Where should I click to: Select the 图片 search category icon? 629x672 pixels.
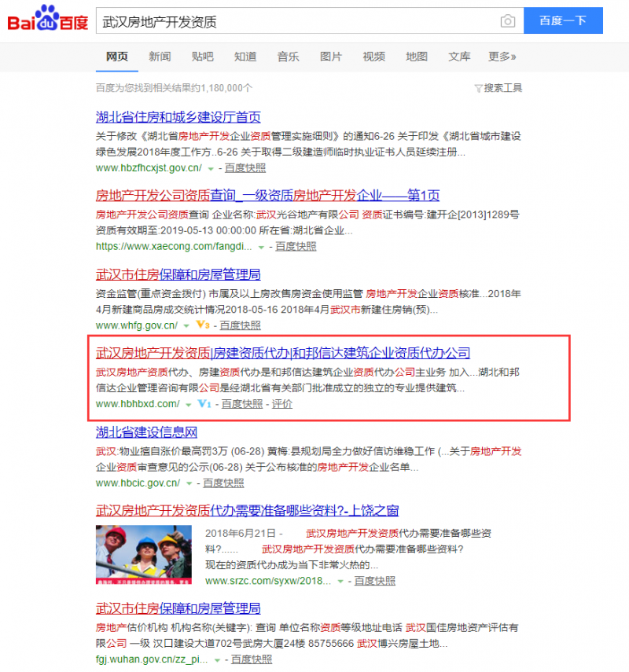[330, 57]
